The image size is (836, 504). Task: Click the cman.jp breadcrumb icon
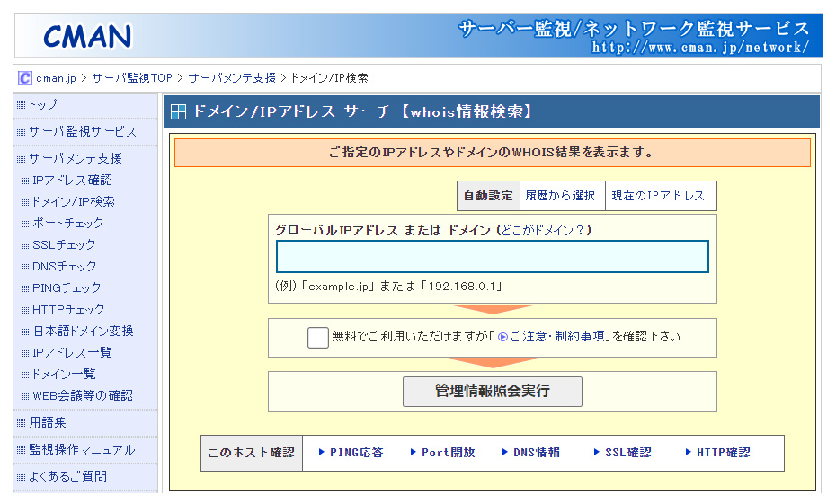pyautogui.click(x=25, y=78)
